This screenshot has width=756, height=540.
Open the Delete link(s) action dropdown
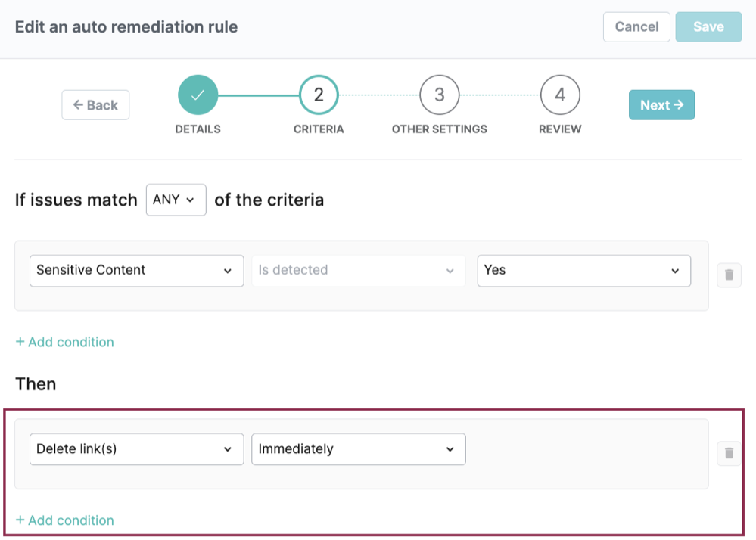[136, 449]
